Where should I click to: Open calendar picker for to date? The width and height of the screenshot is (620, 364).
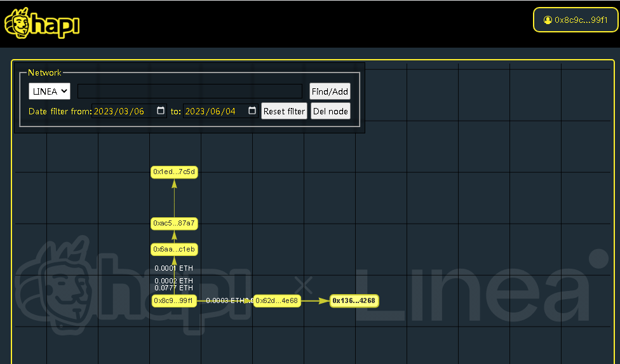pos(252,111)
